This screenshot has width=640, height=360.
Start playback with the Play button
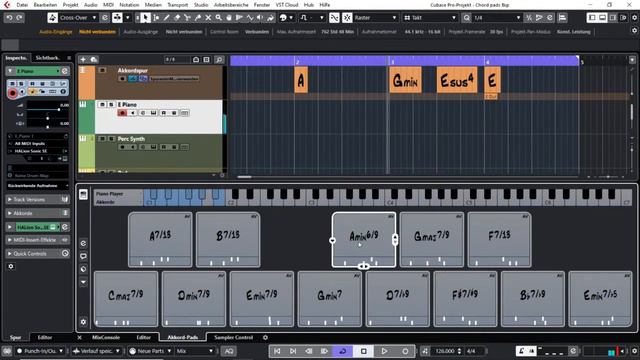384,351
